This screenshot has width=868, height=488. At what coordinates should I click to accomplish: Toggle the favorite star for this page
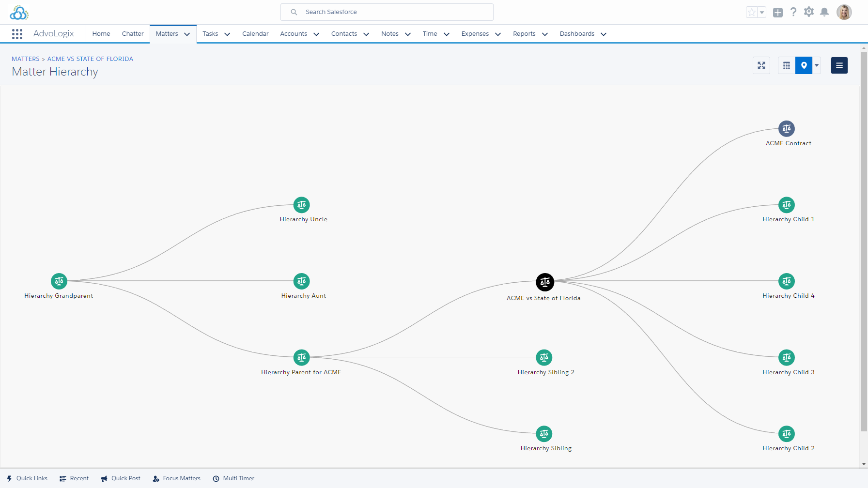pos(751,13)
